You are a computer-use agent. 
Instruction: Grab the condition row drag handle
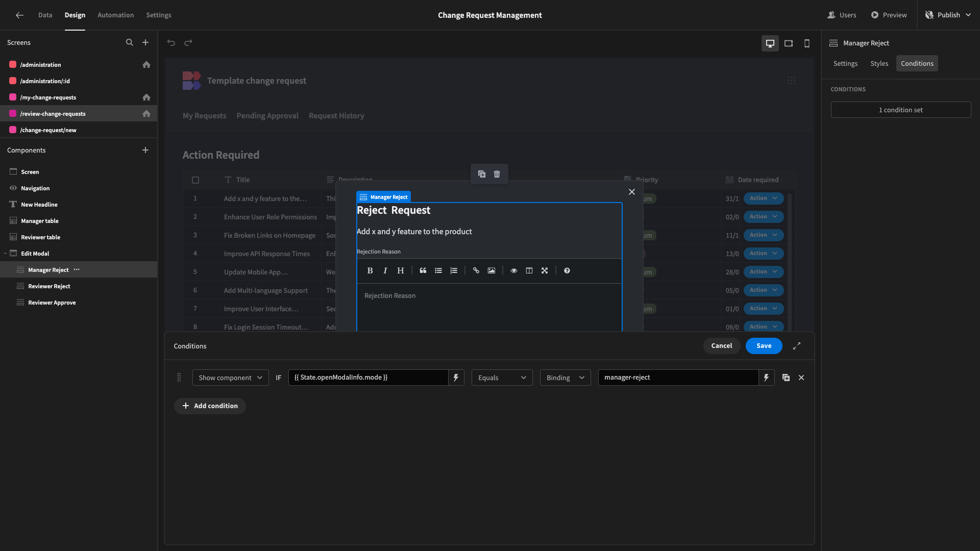pyautogui.click(x=179, y=378)
